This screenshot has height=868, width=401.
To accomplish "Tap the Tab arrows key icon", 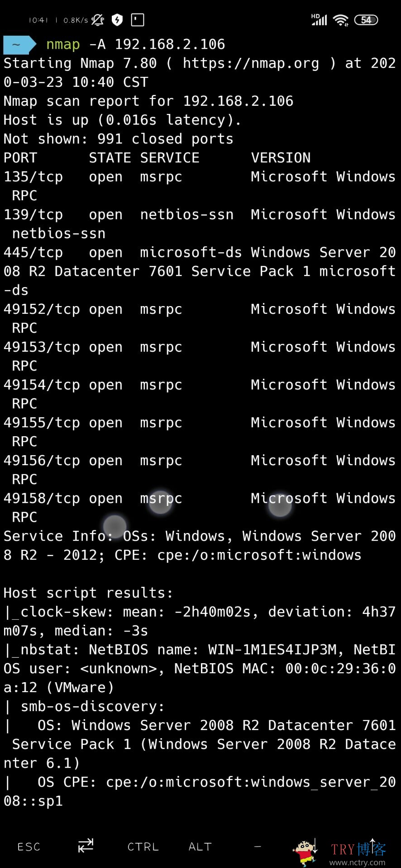I will 86,845.
